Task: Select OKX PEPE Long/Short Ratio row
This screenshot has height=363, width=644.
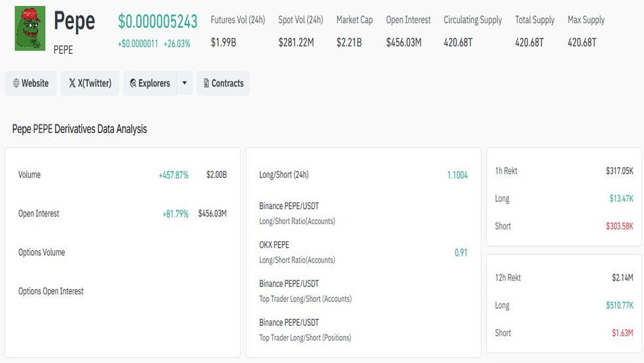Action: coord(297,252)
